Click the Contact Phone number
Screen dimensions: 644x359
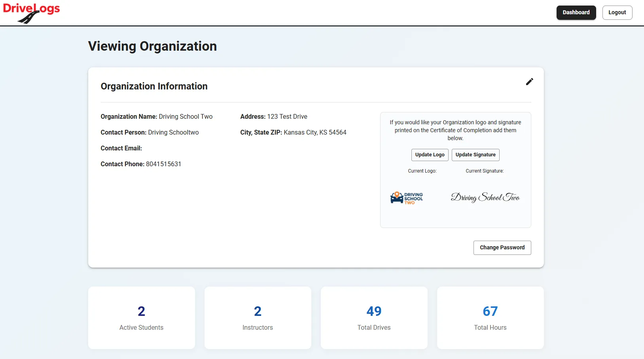[163, 164]
